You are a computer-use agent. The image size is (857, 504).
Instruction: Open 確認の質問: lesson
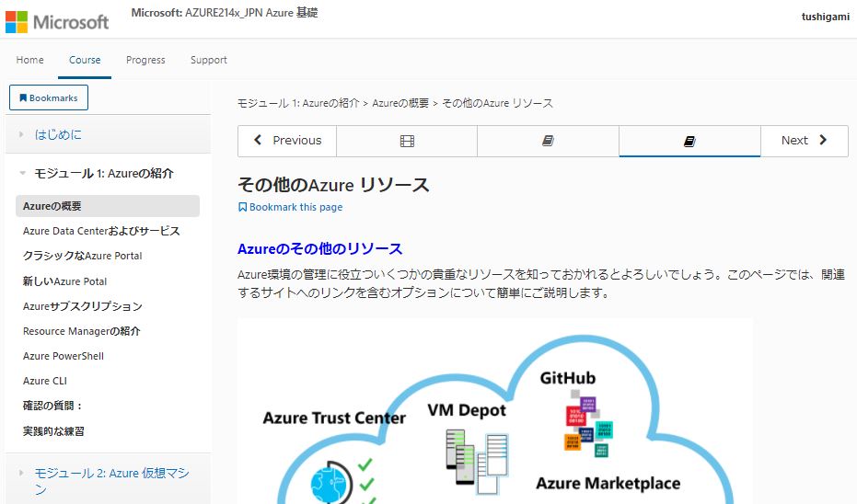tap(52, 406)
